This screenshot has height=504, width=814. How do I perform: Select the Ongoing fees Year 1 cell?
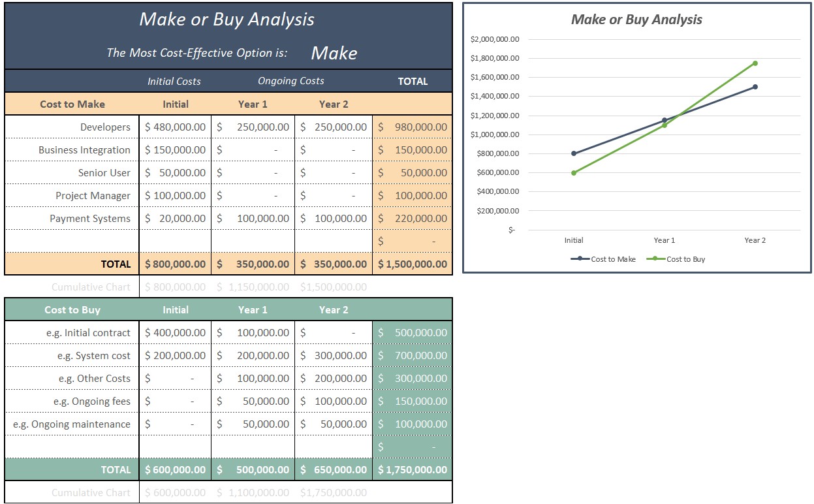click(253, 402)
